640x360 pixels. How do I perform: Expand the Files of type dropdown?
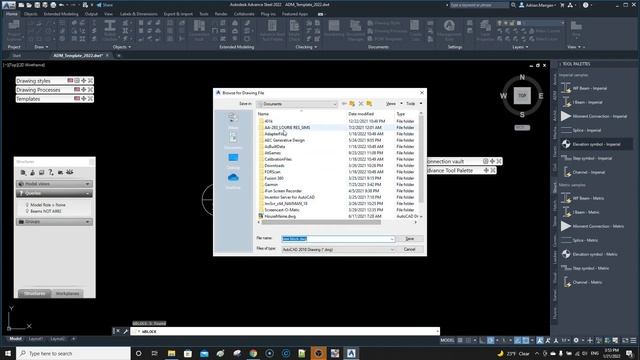[x=338, y=249]
